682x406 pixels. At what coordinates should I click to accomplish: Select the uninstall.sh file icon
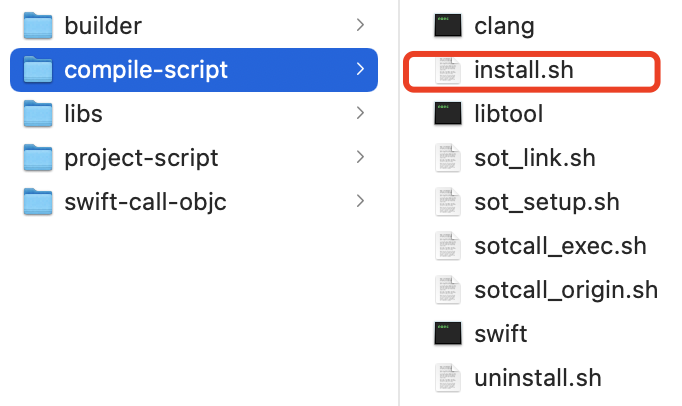(448, 378)
